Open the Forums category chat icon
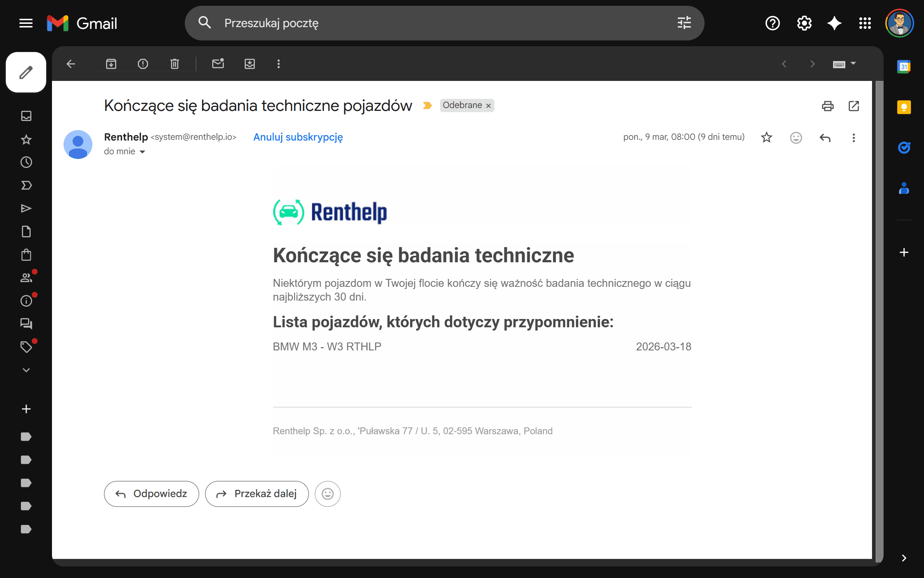The image size is (924, 578). coord(26,324)
